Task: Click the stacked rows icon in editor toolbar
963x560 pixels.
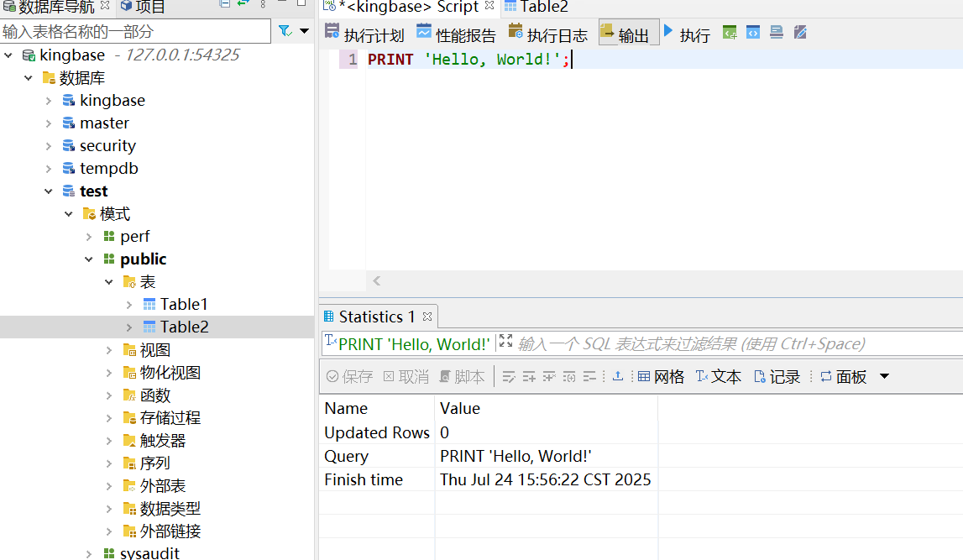Action: pyautogui.click(x=777, y=33)
